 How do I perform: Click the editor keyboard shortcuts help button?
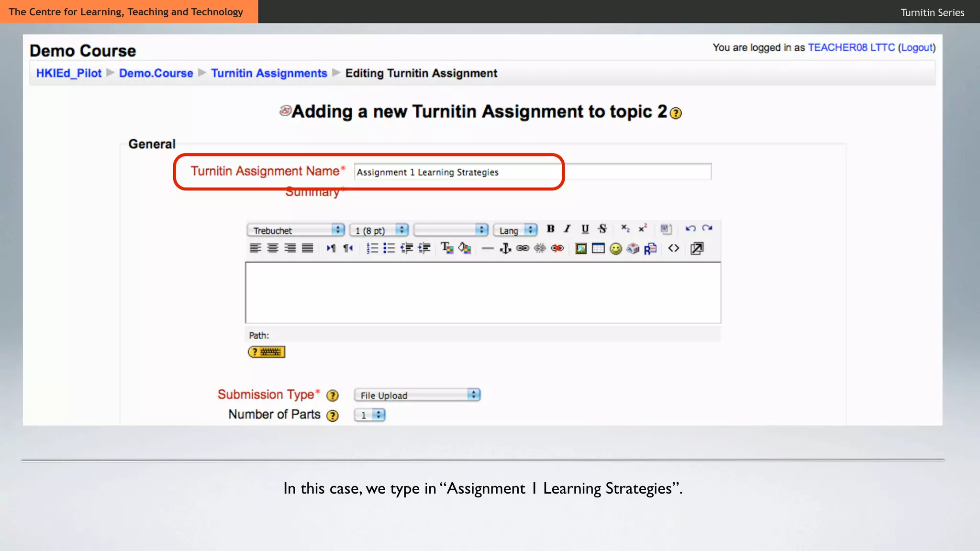pyautogui.click(x=267, y=352)
